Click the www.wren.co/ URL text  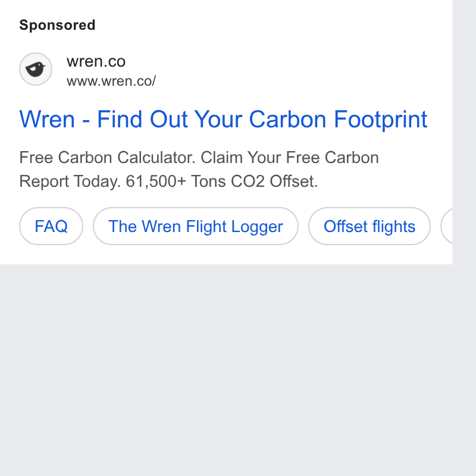click(x=111, y=82)
